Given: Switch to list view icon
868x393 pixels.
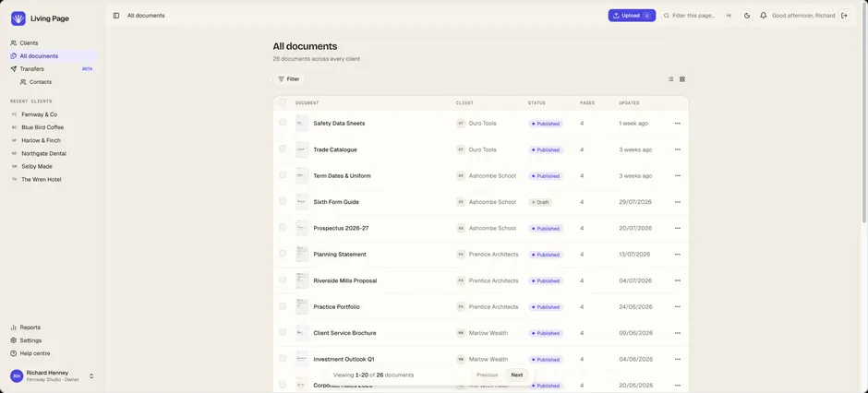Looking at the screenshot, I should 671,79.
